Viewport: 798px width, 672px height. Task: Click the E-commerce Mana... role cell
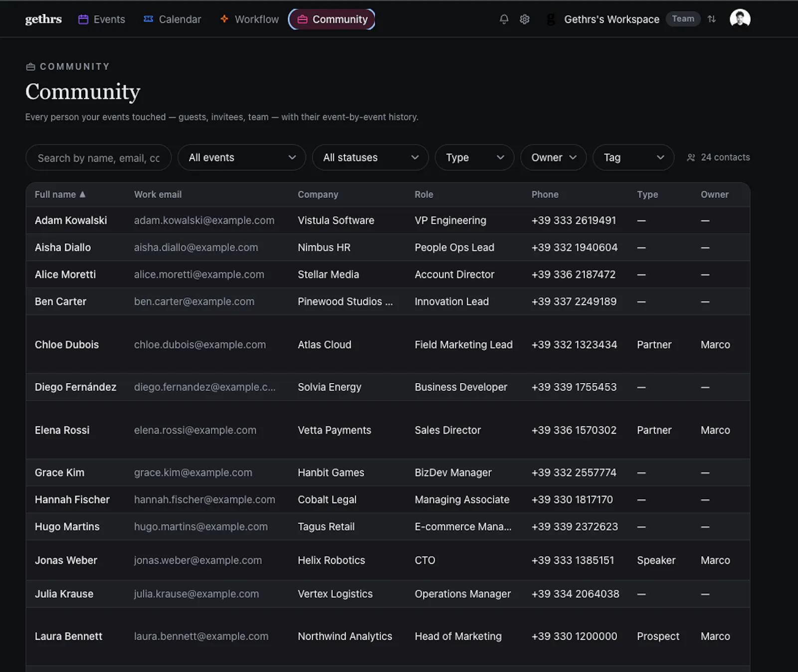[x=463, y=526]
